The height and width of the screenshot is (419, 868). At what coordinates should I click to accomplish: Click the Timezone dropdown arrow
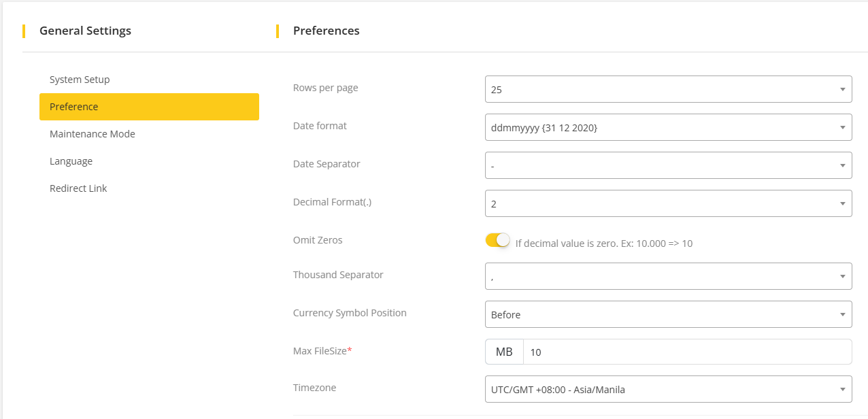(x=842, y=389)
